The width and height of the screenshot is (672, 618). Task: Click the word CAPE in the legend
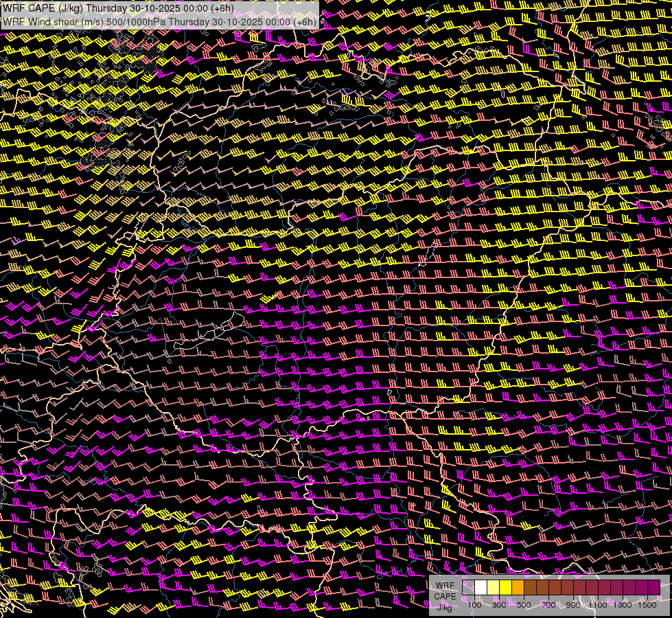[445, 596]
